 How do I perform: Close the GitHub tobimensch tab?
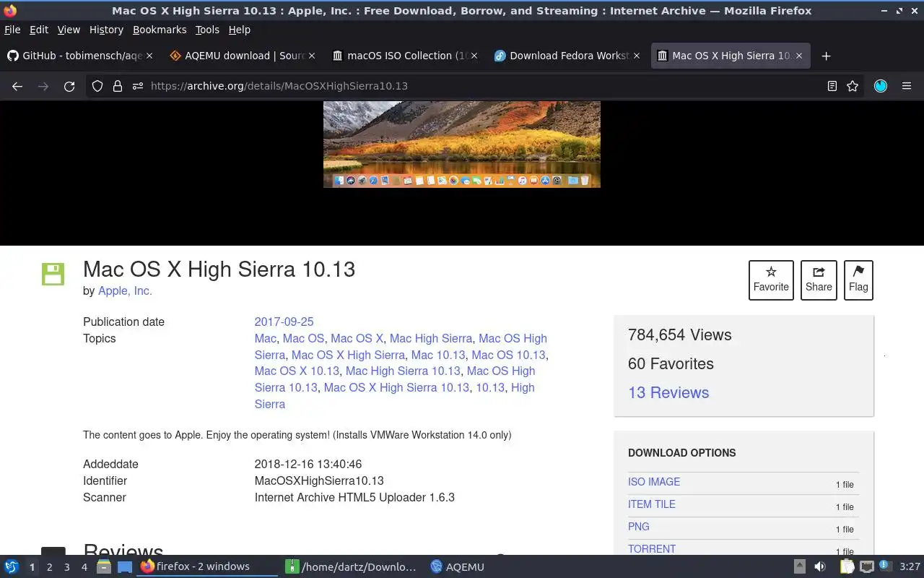(x=149, y=56)
